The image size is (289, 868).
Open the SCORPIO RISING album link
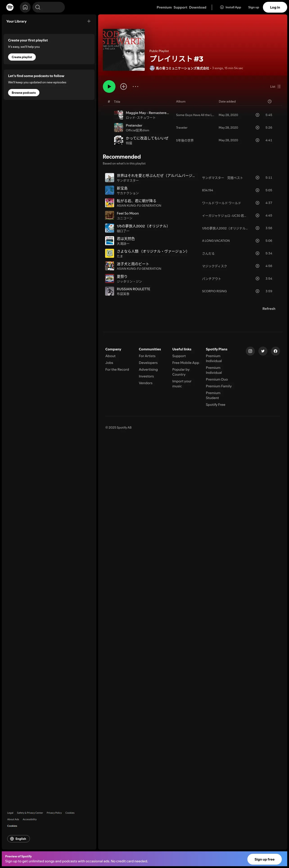[x=214, y=291]
